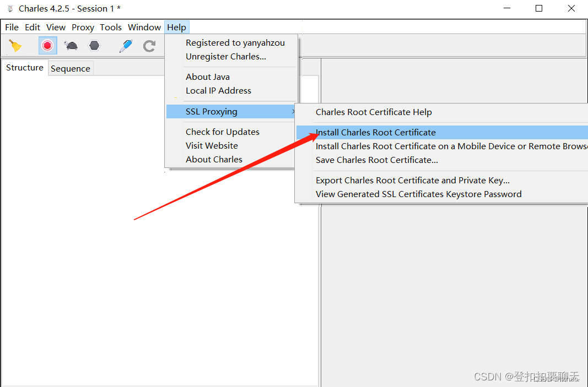Select the compose pen tool

[126, 46]
